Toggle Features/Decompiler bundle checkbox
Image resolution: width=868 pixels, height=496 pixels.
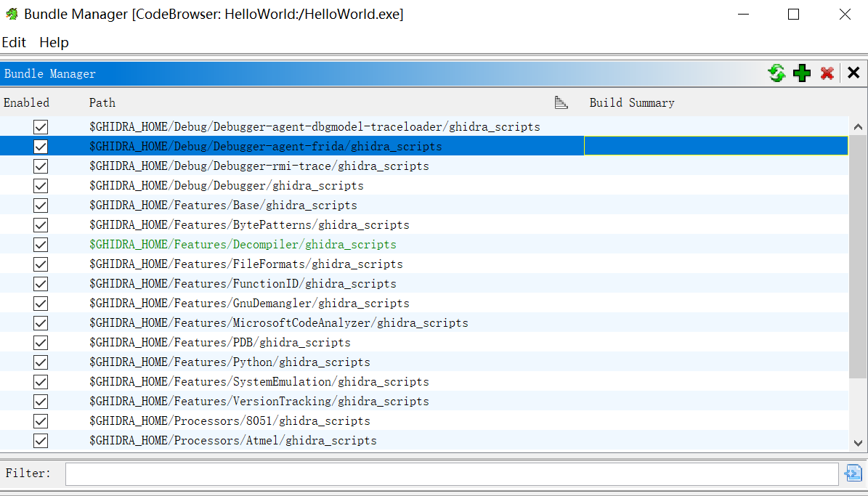pyautogui.click(x=41, y=245)
